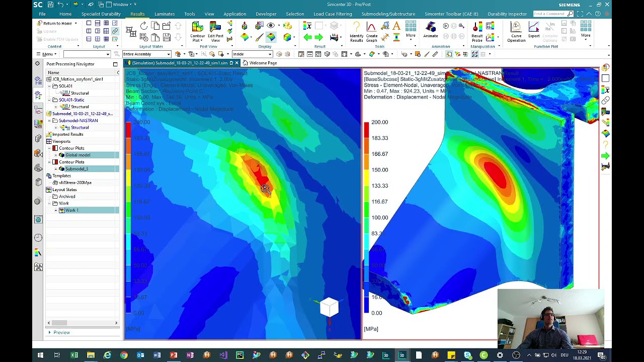Click the Windows Start button
Screen dimensions: 644x362
tap(40, 355)
